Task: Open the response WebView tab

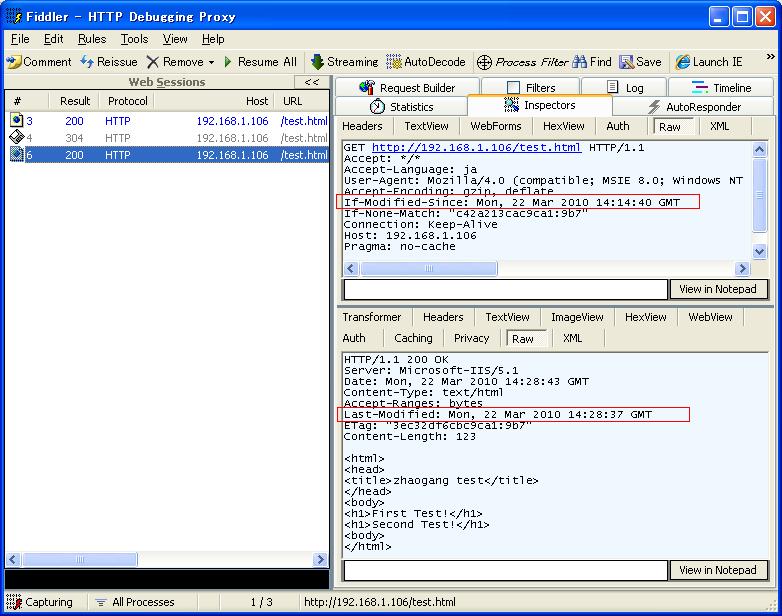Action: point(710,317)
